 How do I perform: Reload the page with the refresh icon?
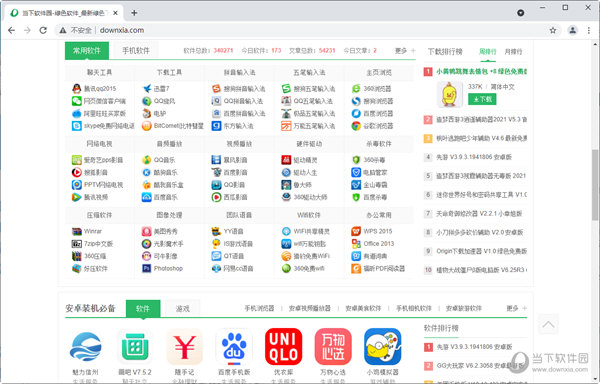pos(43,30)
